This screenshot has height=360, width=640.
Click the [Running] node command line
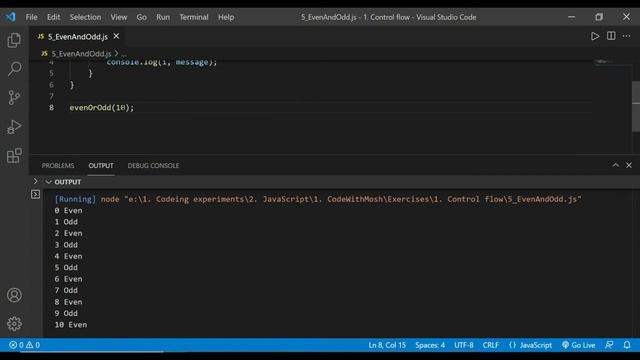(318, 199)
